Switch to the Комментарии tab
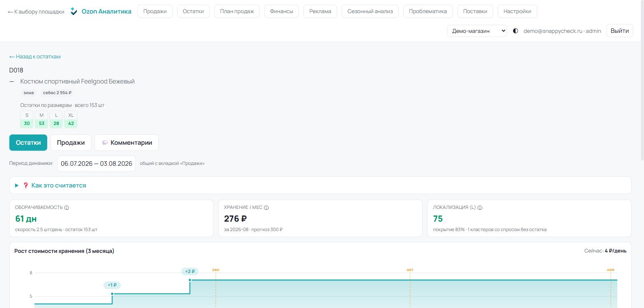 126,143
